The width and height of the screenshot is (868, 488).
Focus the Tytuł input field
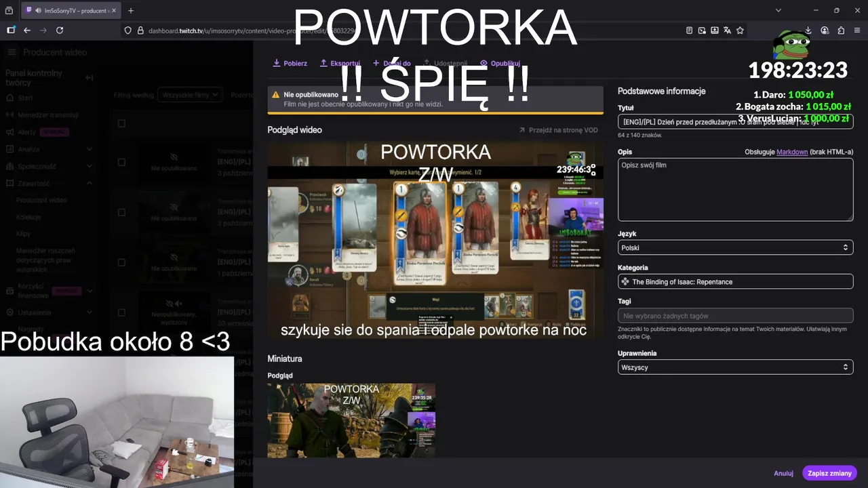tap(735, 121)
